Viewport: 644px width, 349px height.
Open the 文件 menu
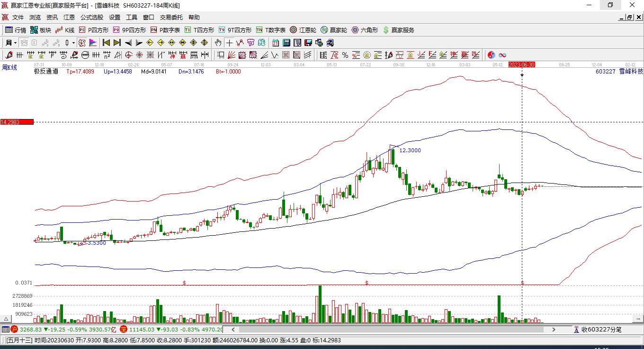18,18
